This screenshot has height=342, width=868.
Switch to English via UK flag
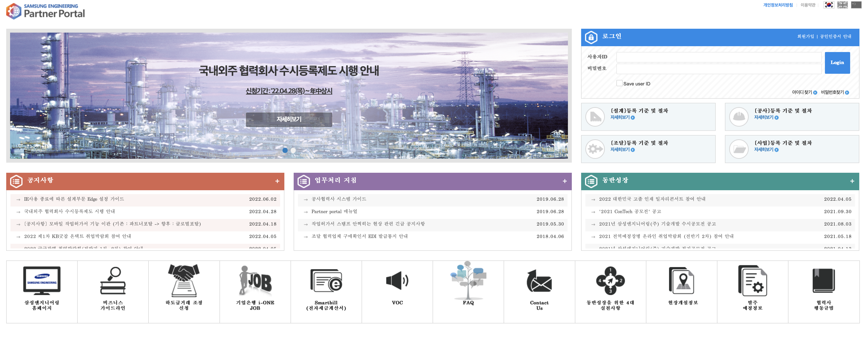pyautogui.click(x=842, y=5)
